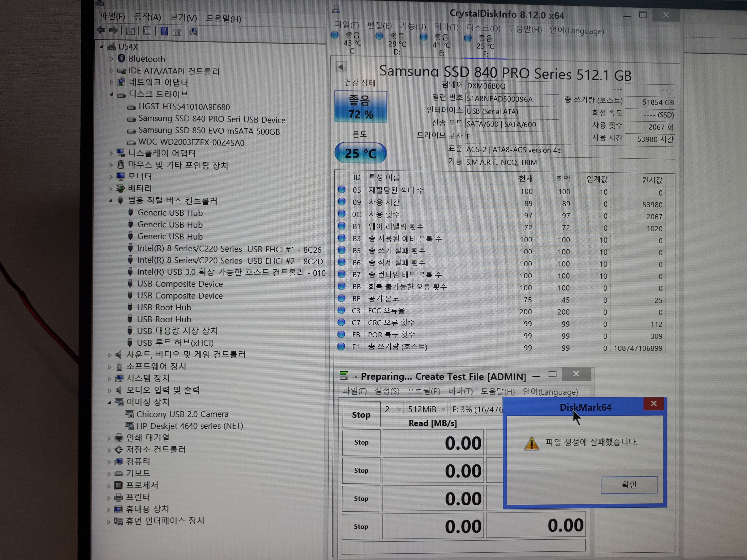Open 보기(V) menu in Device Manager
This screenshot has width=747, height=560.
click(183, 18)
